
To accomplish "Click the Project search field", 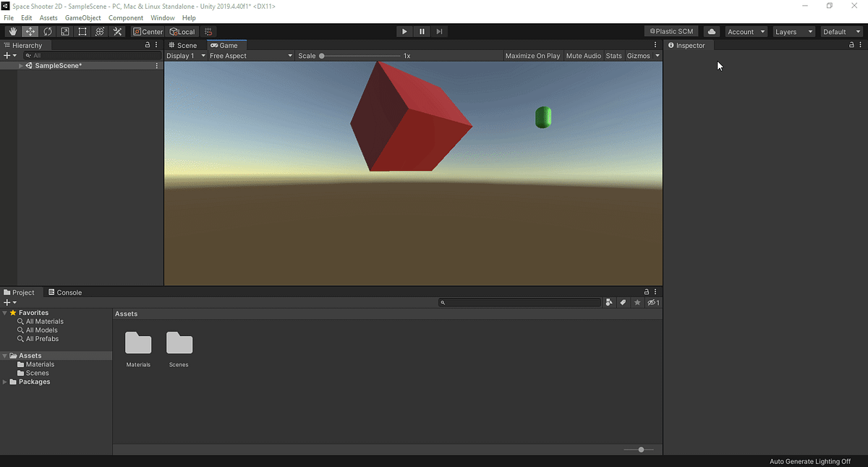I will click(x=519, y=302).
